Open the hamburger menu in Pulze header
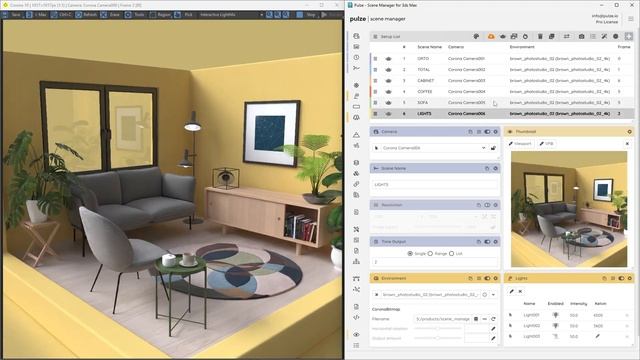The image size is (640, 360). click(631, 19)
